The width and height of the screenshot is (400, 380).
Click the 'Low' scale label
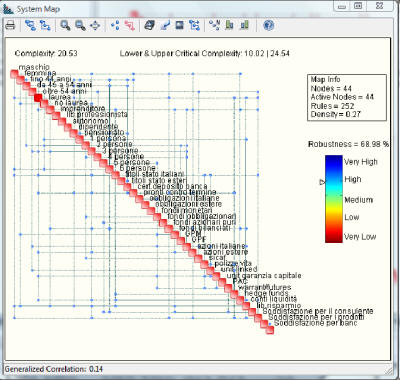[x=352, y=217]
